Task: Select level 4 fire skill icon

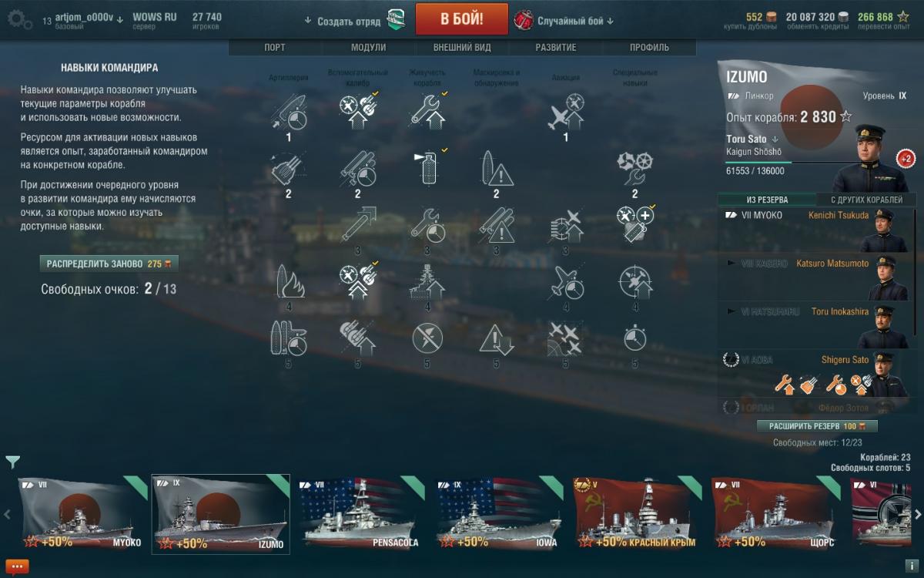Action: [289, 282]
